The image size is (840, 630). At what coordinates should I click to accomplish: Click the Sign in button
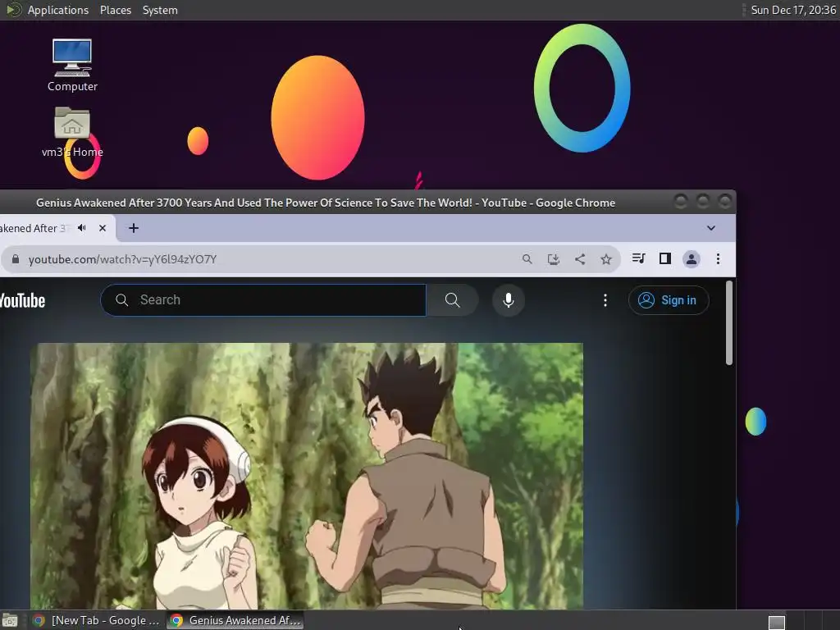pyautogui.click(x=669, y=300)
